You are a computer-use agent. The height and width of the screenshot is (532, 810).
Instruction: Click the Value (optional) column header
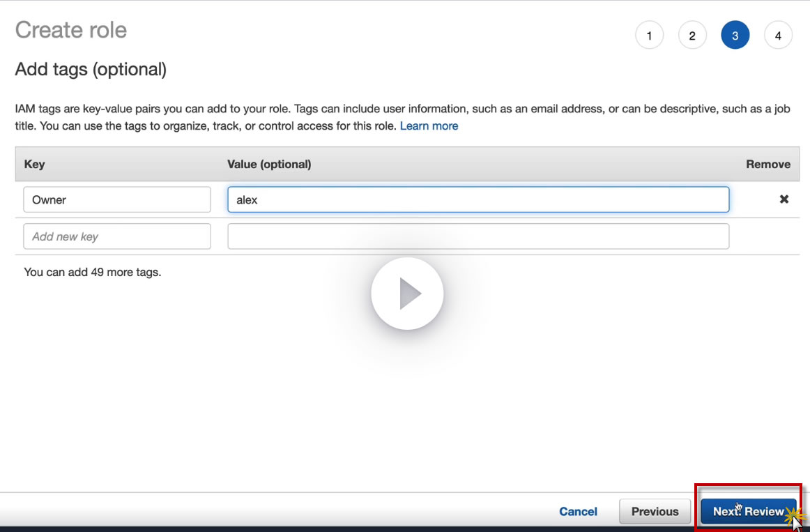point(269,165)
